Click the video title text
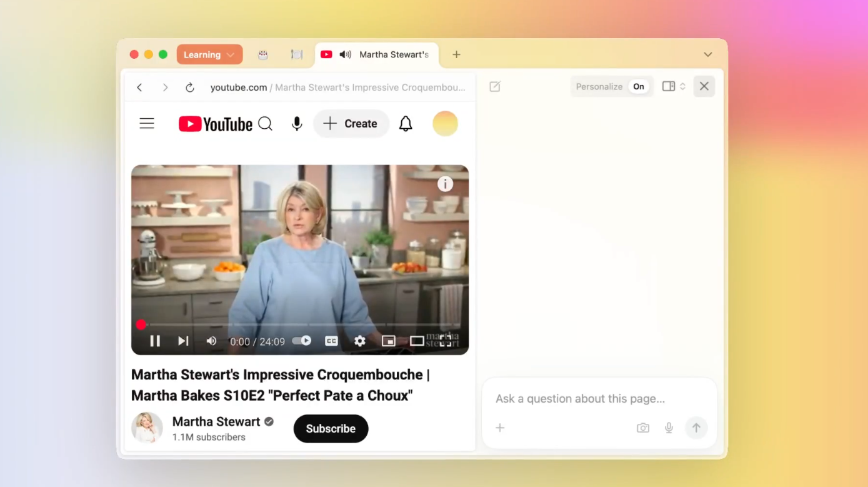This screenshot has width=868, height=487. pos(281,385)
